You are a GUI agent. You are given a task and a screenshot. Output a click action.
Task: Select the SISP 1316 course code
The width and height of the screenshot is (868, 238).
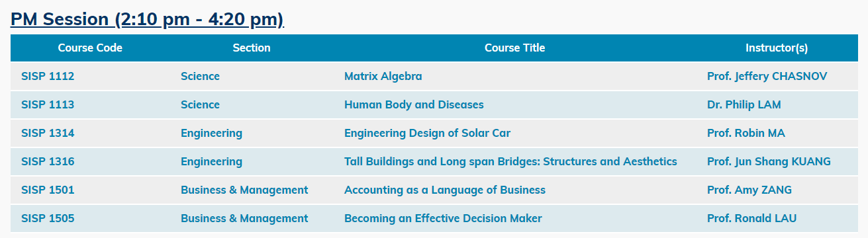click(x=48, y=161)
